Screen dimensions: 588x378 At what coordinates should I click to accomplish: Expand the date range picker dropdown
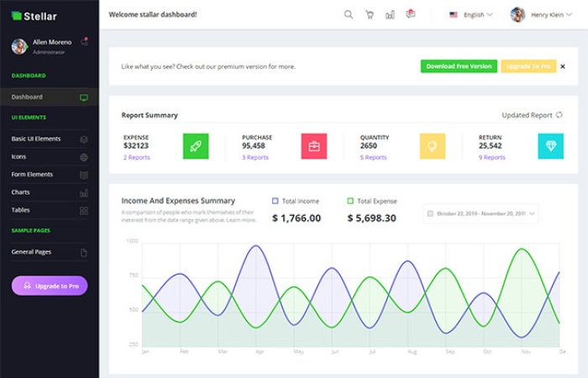point(480,213)
